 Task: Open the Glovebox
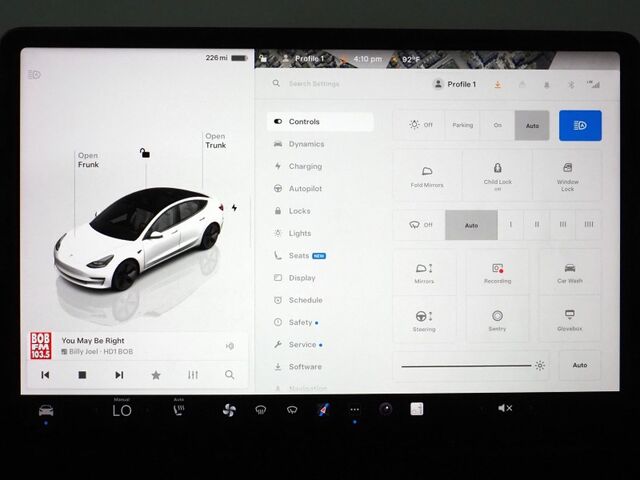point(570,320)
